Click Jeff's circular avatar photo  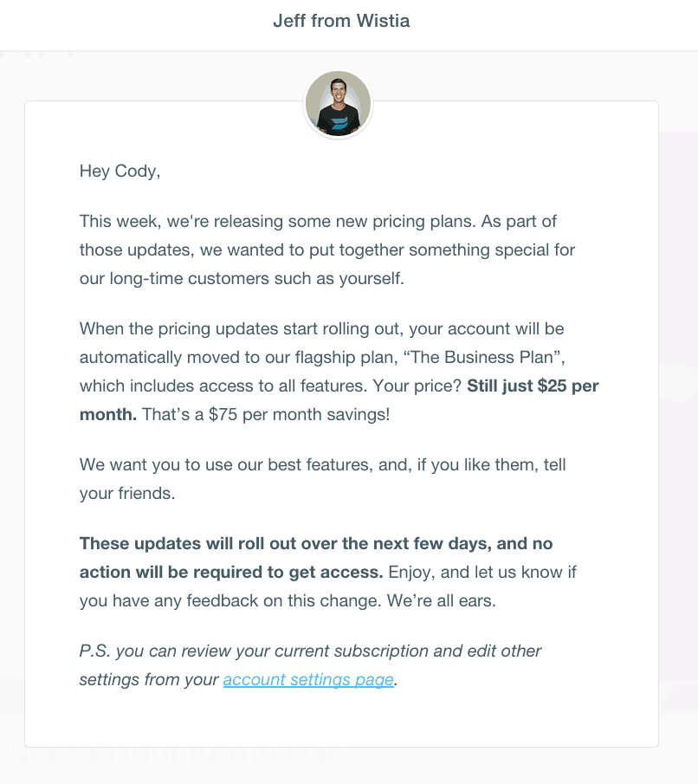[338, 105]
